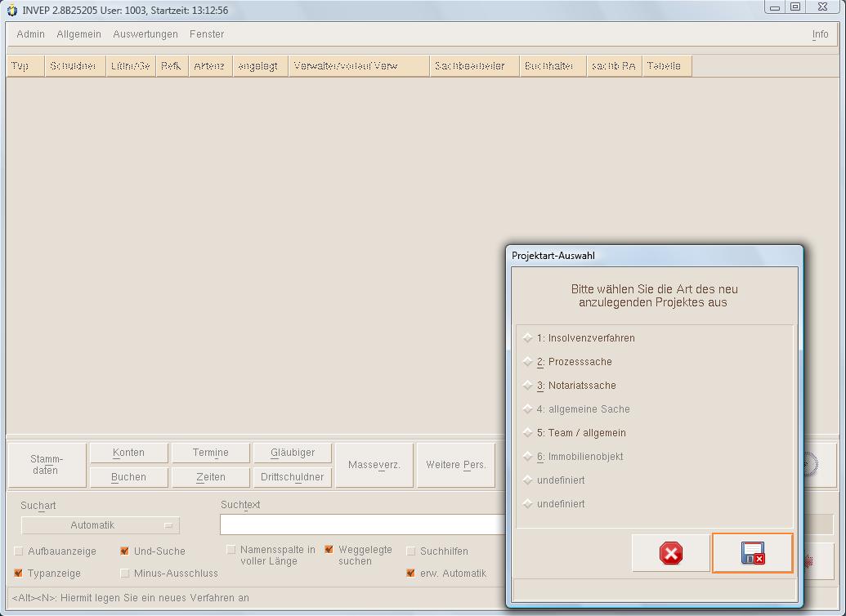Image resolution: width=846 pixels, height=616 pixels.
Task: Enable Namensspalte in voller Länge checkbox
Action: [x=231, y=550]
